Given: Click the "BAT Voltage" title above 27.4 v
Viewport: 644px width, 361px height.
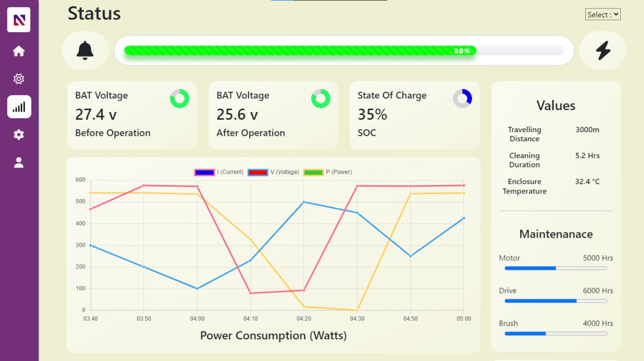Looking at the screenshot, I should [102, 96].
